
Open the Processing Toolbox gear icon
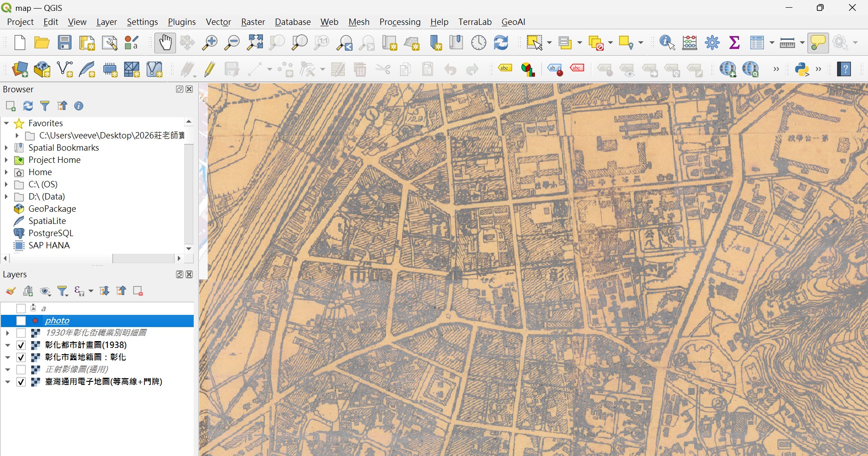pyautogui.click(x=712, y=43)
